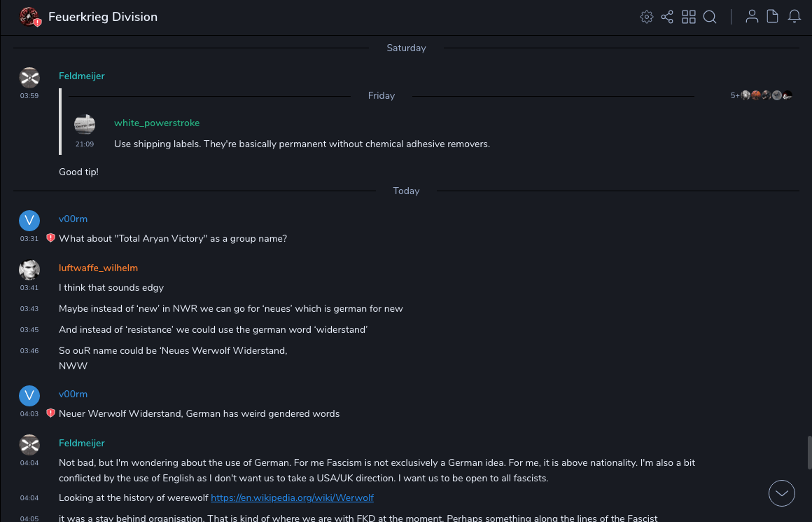Open the files document icon

pos(773,17)
